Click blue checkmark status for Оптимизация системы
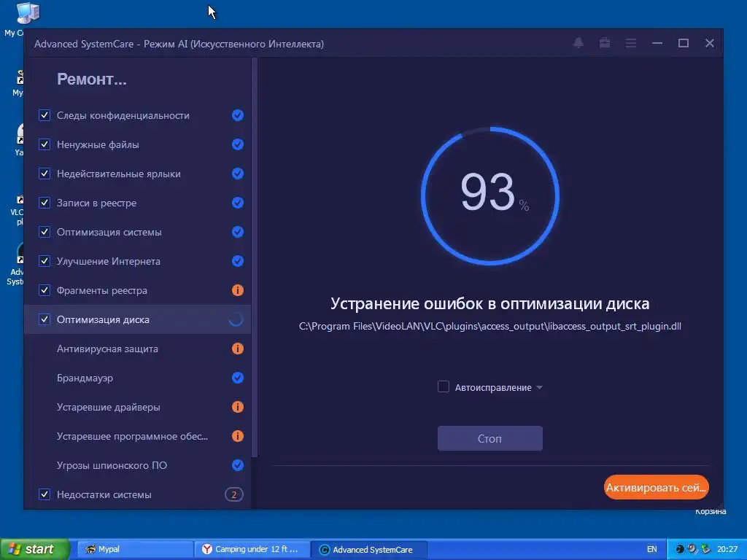Viewport: 747px width, 560px height. click(x=238, y=232)
